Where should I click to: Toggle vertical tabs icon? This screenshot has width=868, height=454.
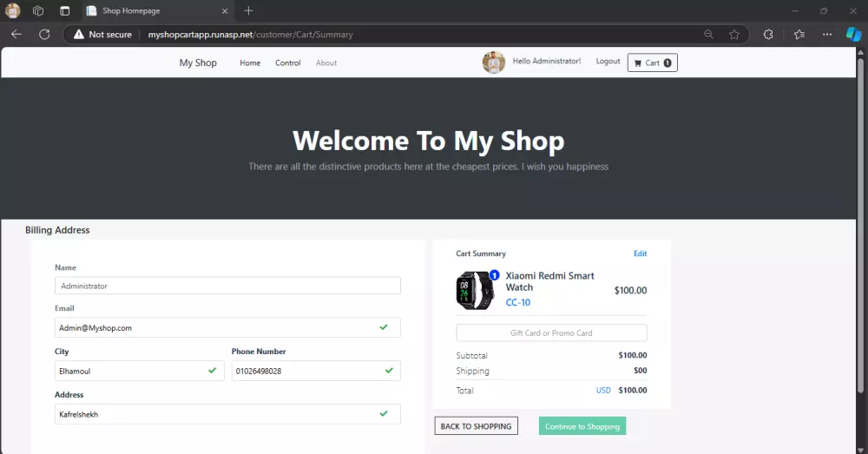point(65,10)
